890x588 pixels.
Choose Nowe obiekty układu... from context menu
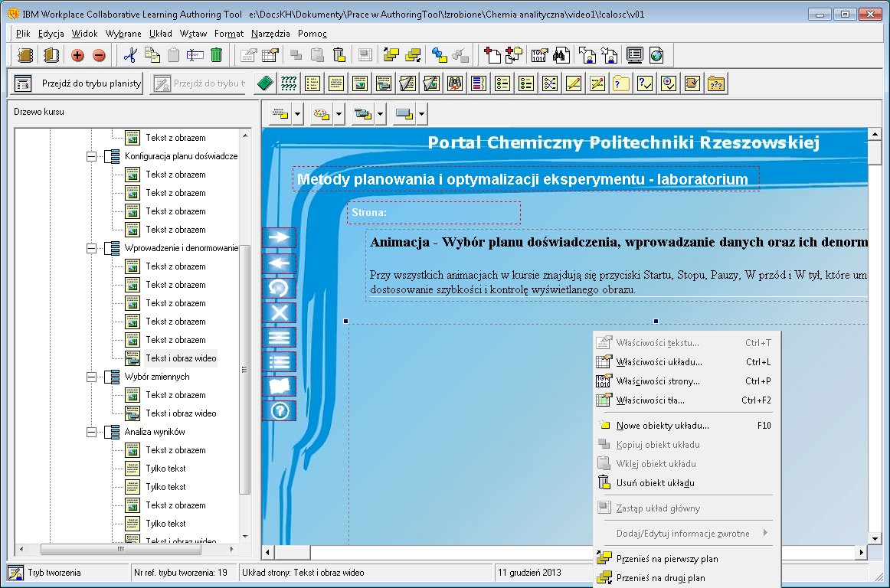pyautogui.click(x=687, y=426)
